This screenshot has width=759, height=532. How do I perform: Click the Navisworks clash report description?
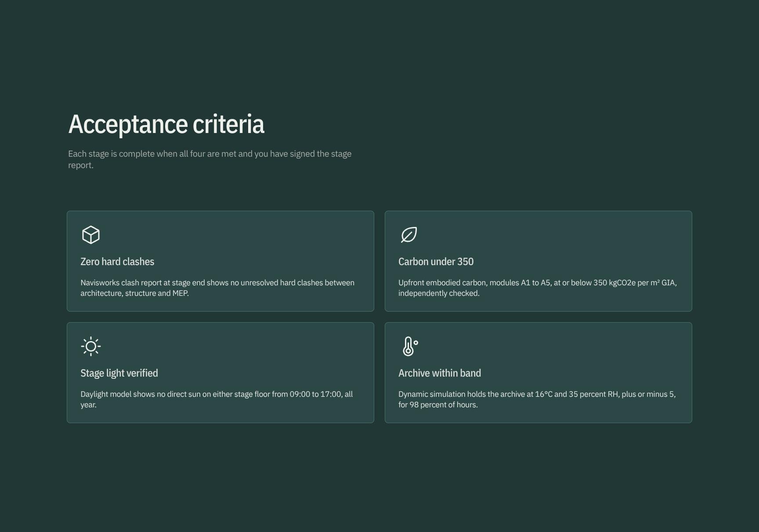(x=217, y=288)
